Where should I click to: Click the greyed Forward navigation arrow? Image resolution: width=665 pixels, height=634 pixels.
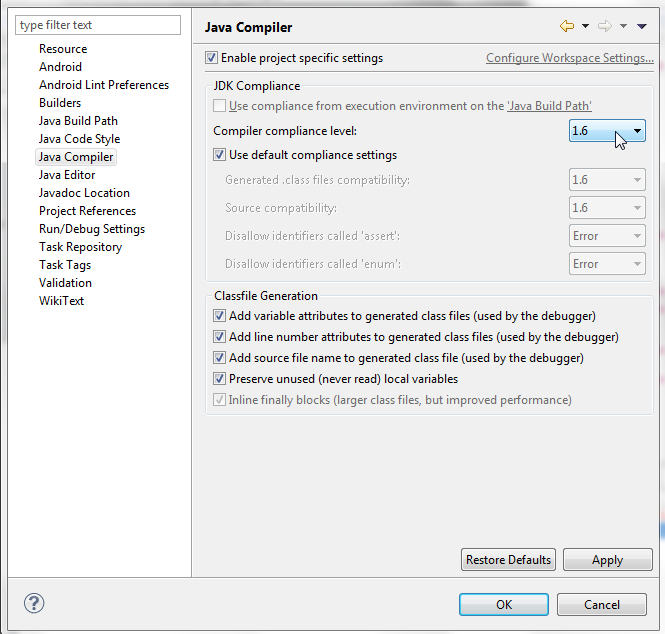coord(605,26)
